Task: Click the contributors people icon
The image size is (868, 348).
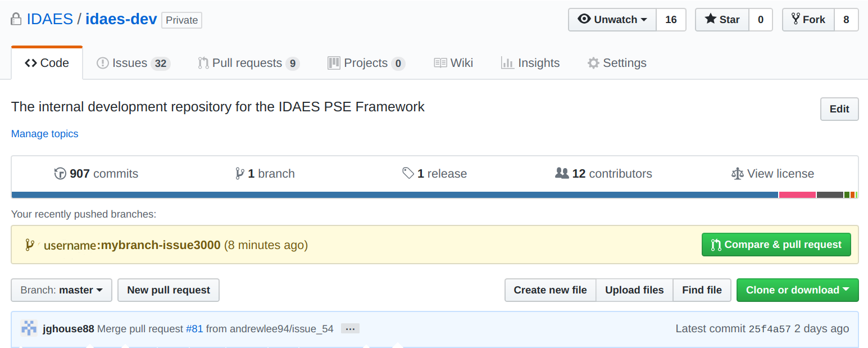Action: point(562,173)
